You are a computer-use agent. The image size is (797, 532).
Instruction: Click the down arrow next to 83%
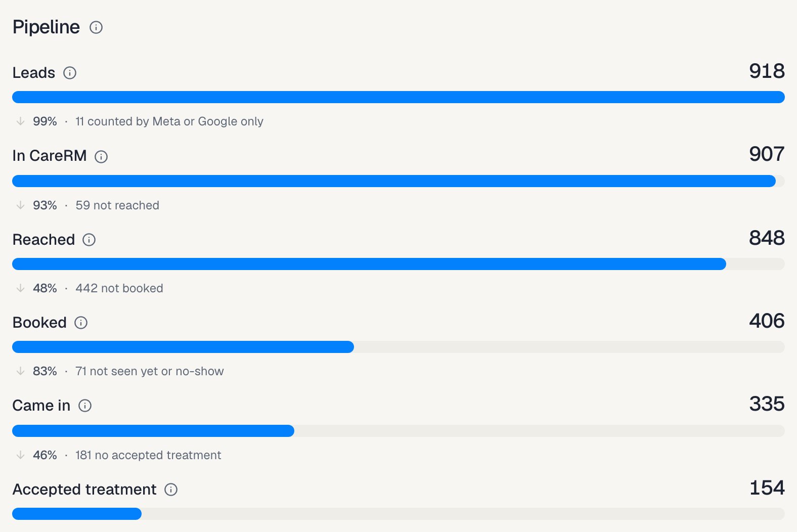[x=20, y=371]
